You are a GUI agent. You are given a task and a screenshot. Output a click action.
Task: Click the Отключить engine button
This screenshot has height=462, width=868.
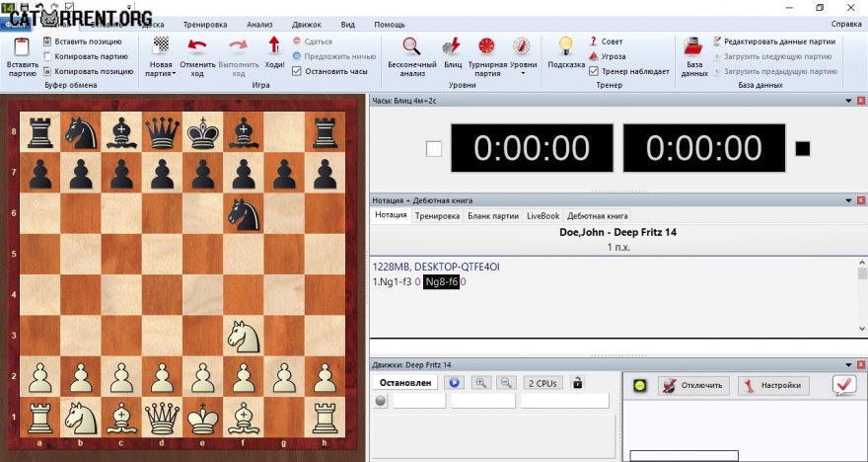693,386
